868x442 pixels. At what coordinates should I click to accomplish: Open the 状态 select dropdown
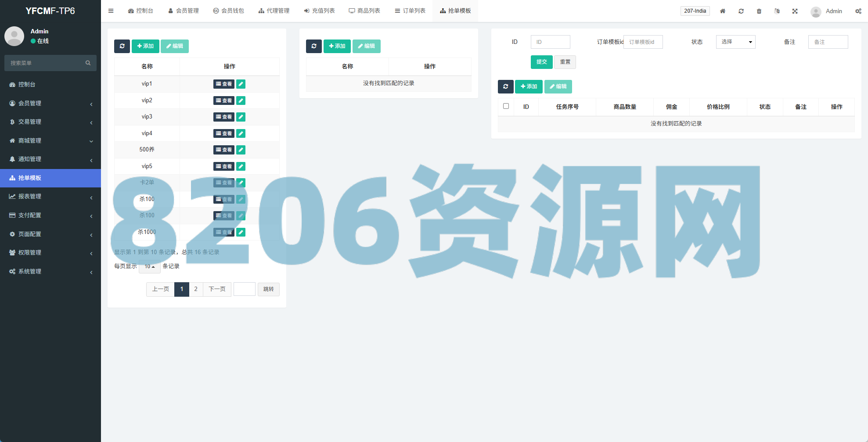[x=735, y=42]
